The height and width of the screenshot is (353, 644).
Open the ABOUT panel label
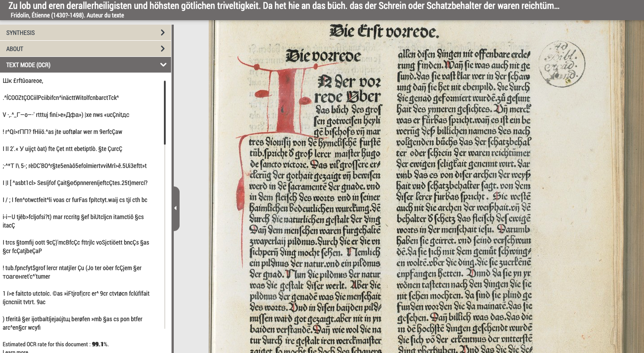point(15,49)
